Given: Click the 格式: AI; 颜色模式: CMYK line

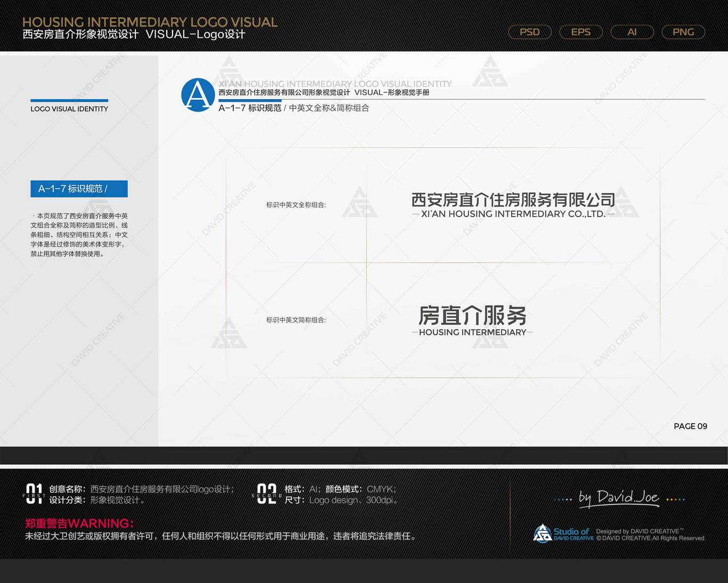Looking at the screenshot, I should [x=341, y=489].
